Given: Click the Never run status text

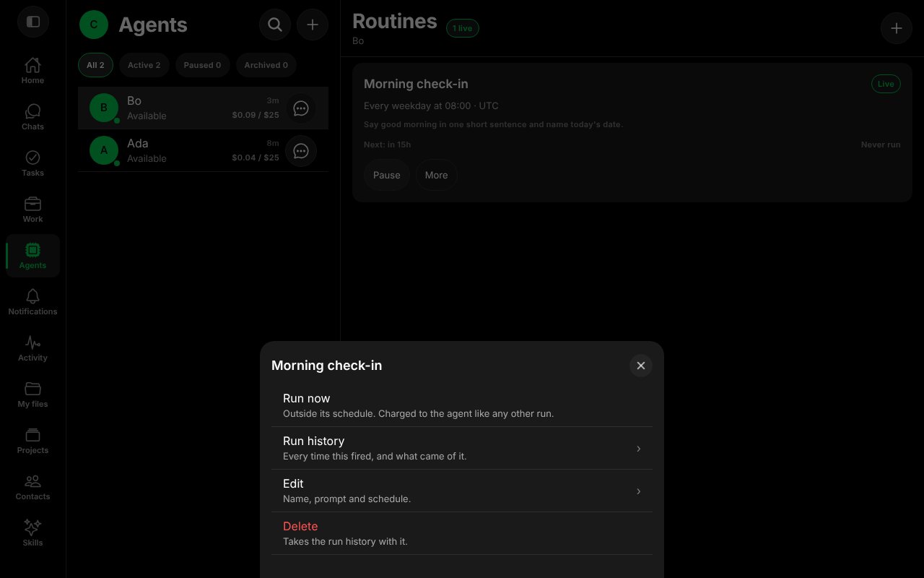Looking at the screenshot, I should point(881,144).
